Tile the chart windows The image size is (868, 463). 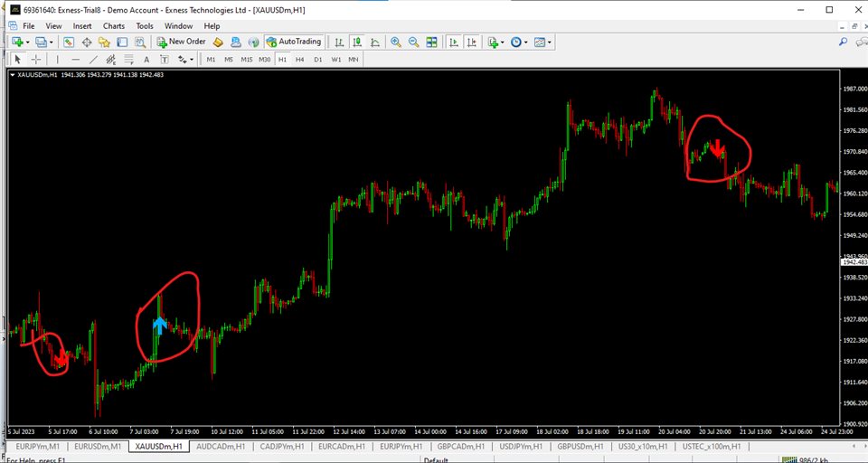coord(432,43)
